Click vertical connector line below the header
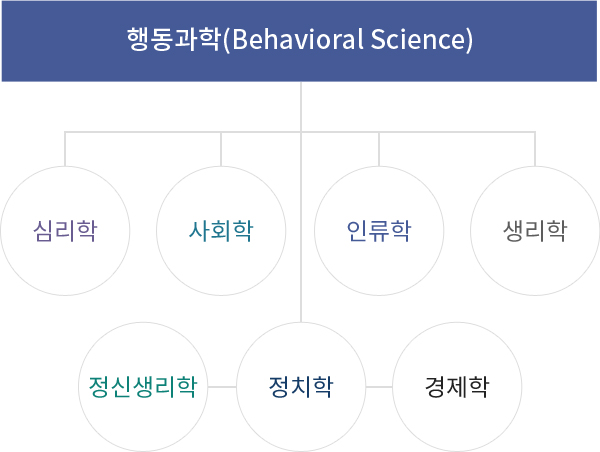Viewport: 600px width, 452px height. [x=301, y=106]
